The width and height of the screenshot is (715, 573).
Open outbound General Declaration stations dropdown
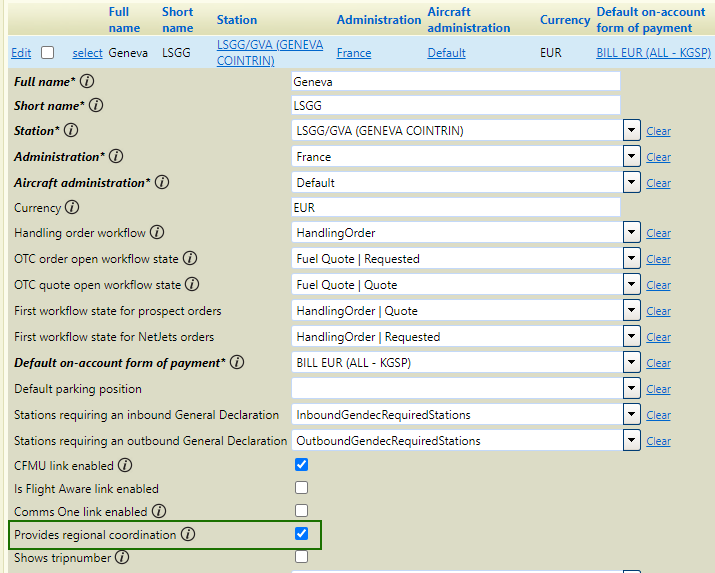tap(632, 440)
